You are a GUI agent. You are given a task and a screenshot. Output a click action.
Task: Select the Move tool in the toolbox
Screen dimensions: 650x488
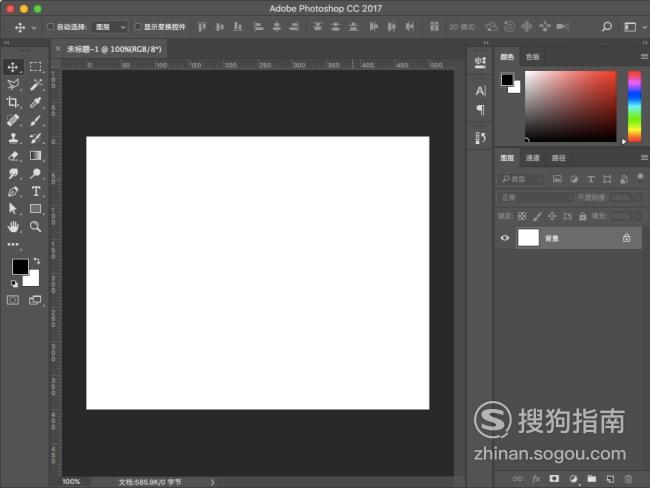tap(12, 67)
